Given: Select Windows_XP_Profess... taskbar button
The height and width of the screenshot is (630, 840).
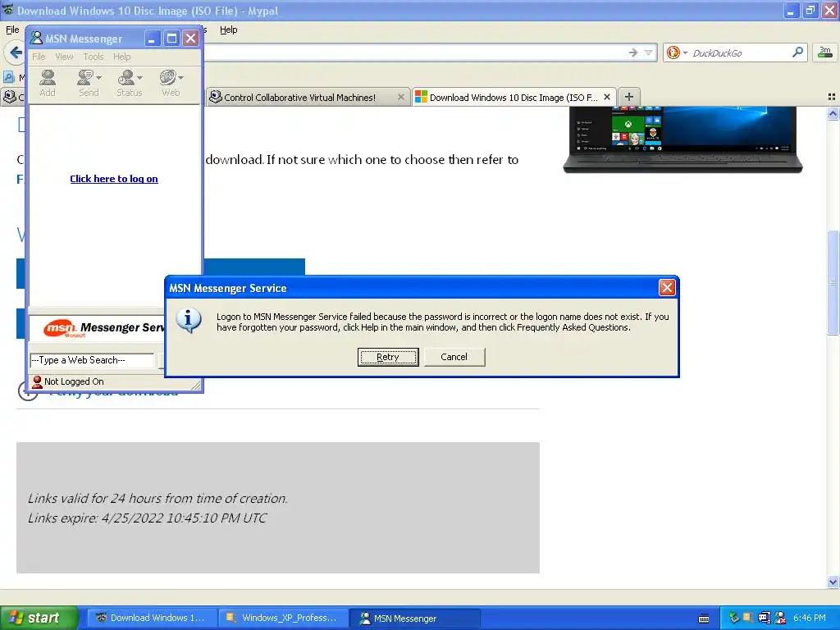Looking at the screenshot, I should coord(283,619).
